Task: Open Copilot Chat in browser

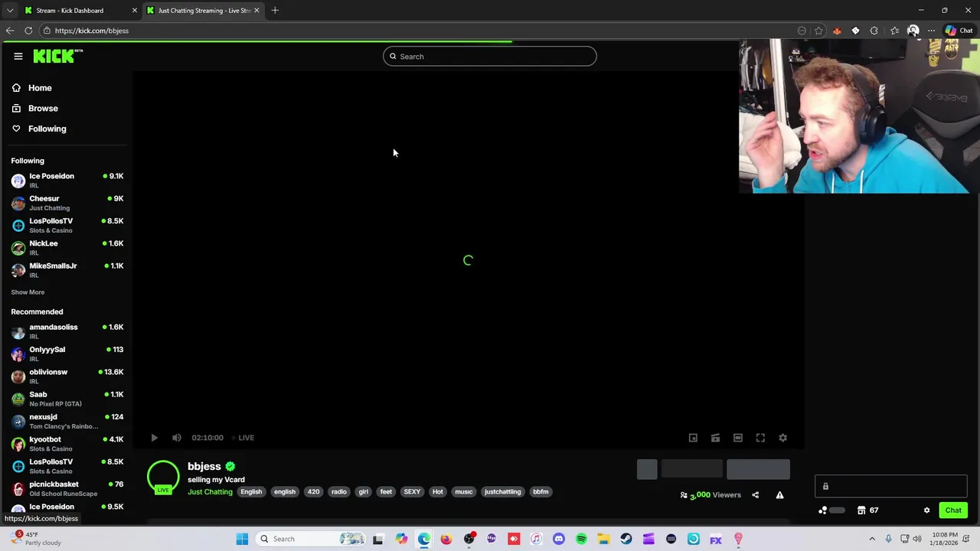Action: (959, 31)
